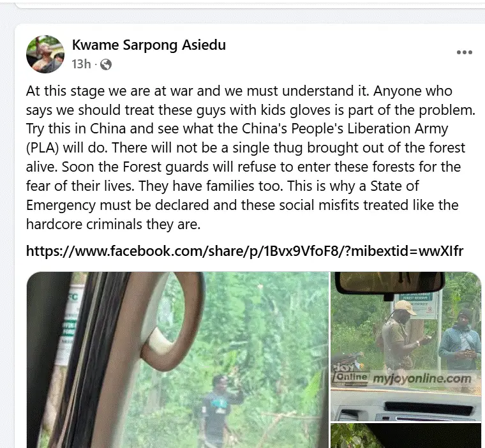
Task: Click the post text starting "At this stage"
Action: click(x=251, y=158)
